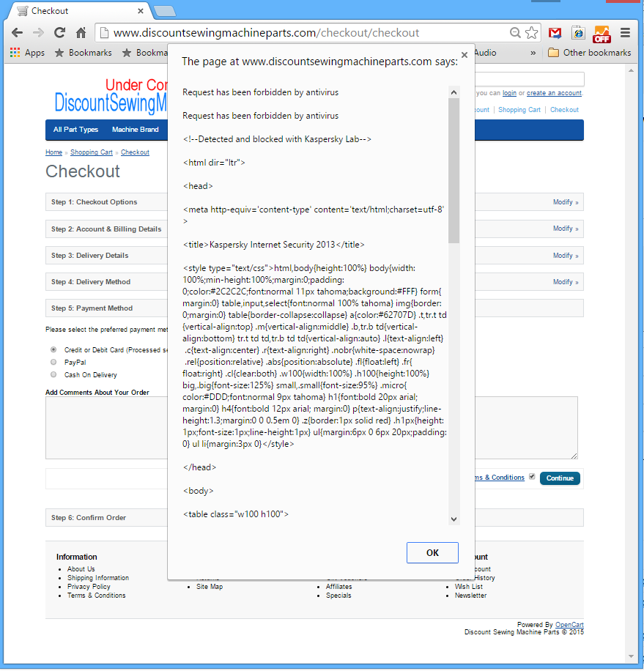Viewport: 644px width, 671px height.
Task: Select the Checkout tab
Action: (x=79, y=11)
